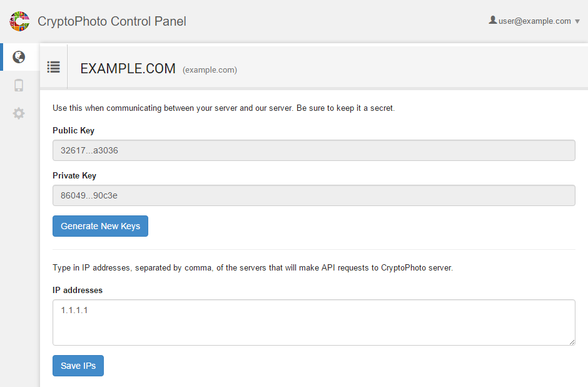
Task: Open the mobile device sidebar icon
Action: (19, 85)
